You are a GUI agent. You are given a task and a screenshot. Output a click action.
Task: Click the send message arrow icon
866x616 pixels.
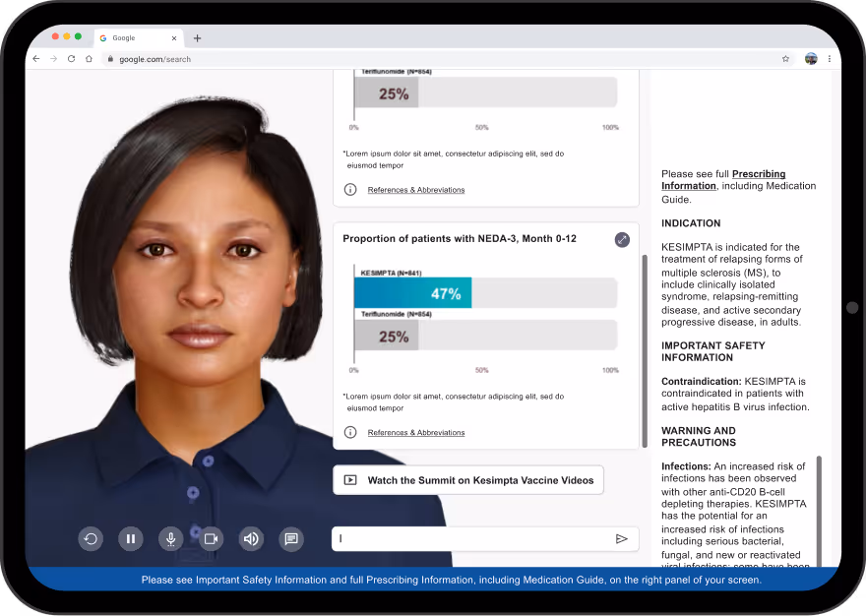(621, 538)
